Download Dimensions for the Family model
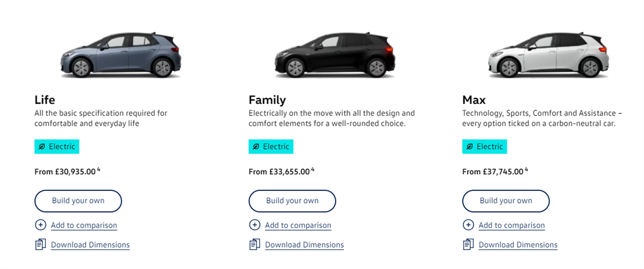644x269 pixels. point(304,245)
